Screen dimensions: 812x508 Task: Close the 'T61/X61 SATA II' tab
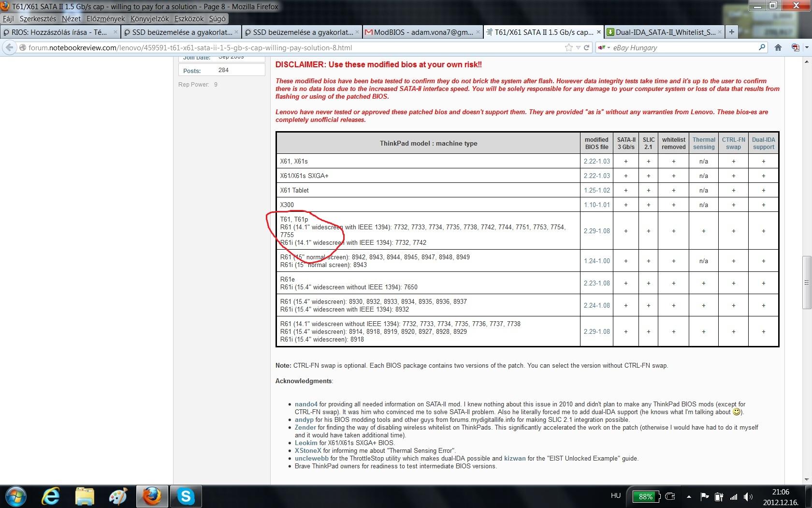pos(598,32)
